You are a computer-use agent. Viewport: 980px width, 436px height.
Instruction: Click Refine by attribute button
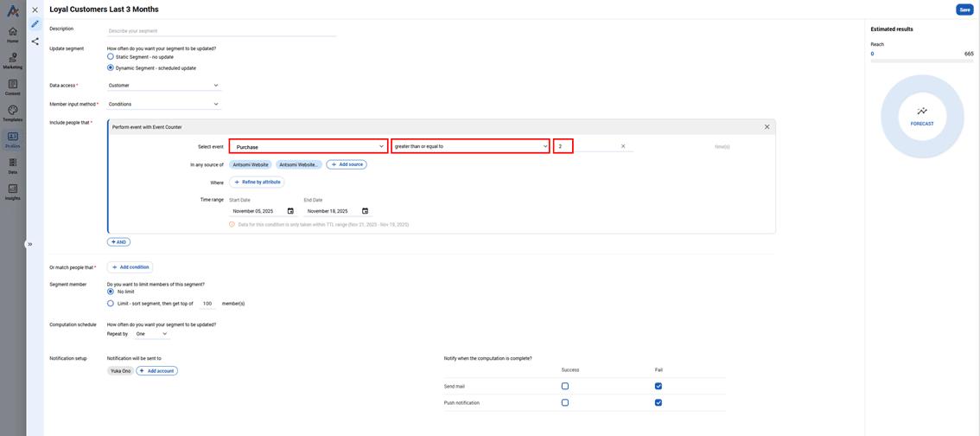pyautogui.click(x=257, y=182)
